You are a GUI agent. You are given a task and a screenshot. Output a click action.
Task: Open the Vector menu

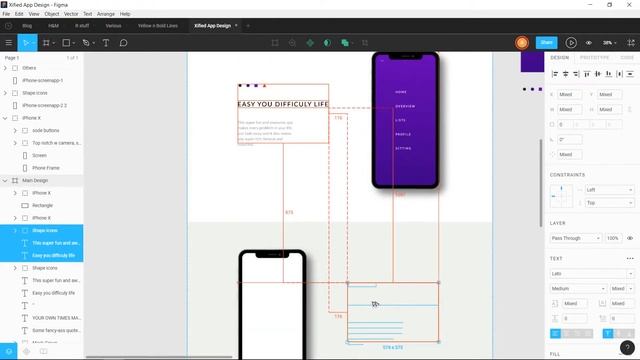(71, 14)
